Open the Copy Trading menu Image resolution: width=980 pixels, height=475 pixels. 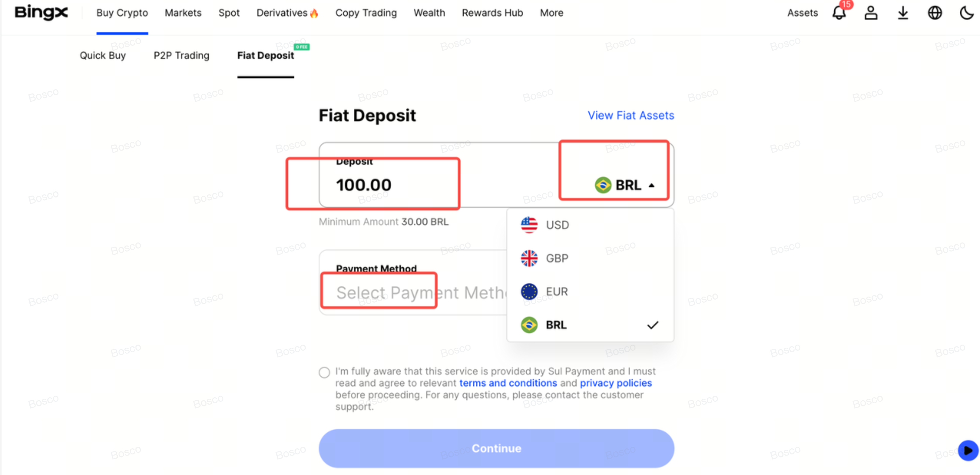pos(366,13)
